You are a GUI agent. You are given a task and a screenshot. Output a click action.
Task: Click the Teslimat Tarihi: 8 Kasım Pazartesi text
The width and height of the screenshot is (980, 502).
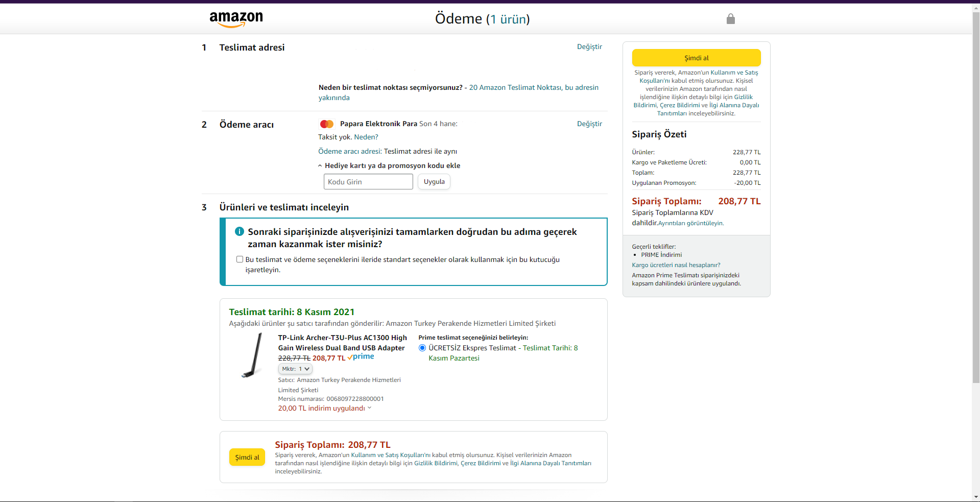click(x=503, y=353)
